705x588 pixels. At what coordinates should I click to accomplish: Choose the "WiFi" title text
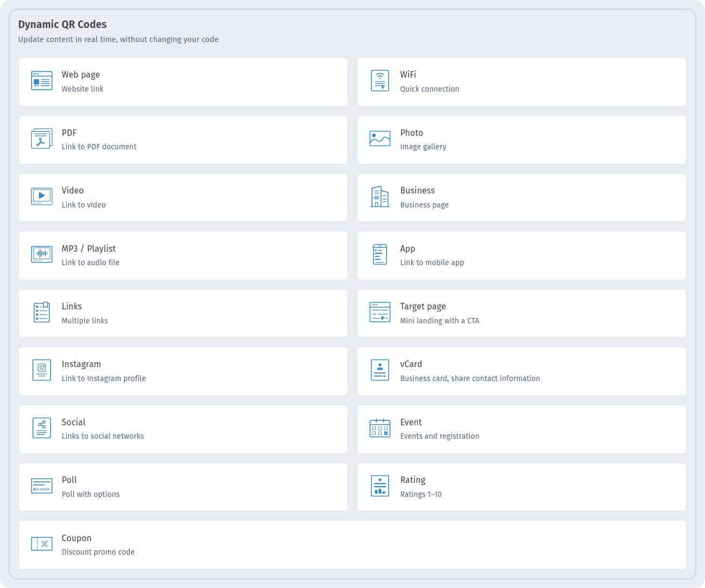[408, 74]
